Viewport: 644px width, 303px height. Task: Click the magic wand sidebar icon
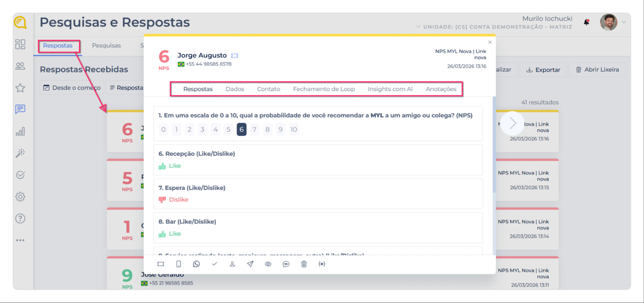click(20, 153)
